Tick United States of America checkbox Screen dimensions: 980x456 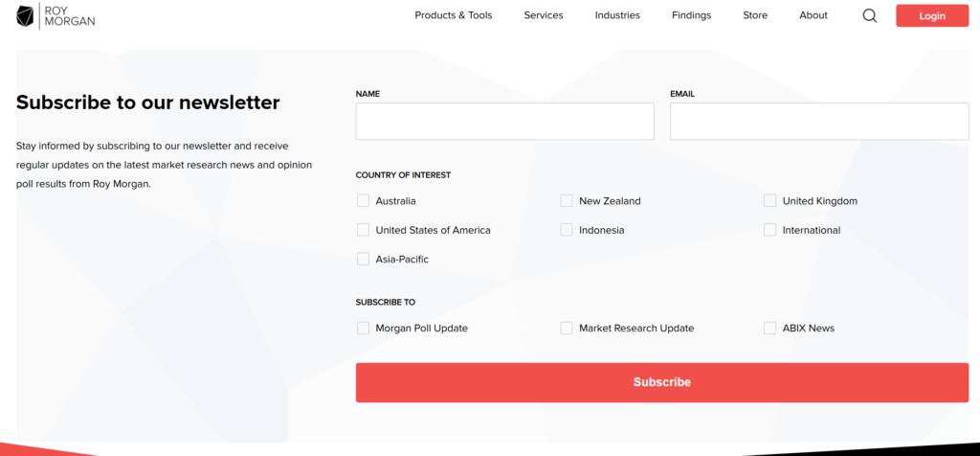(363, 230)
